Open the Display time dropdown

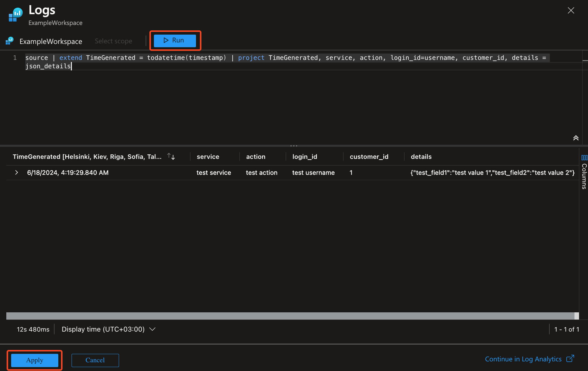(x=108, y=329)
